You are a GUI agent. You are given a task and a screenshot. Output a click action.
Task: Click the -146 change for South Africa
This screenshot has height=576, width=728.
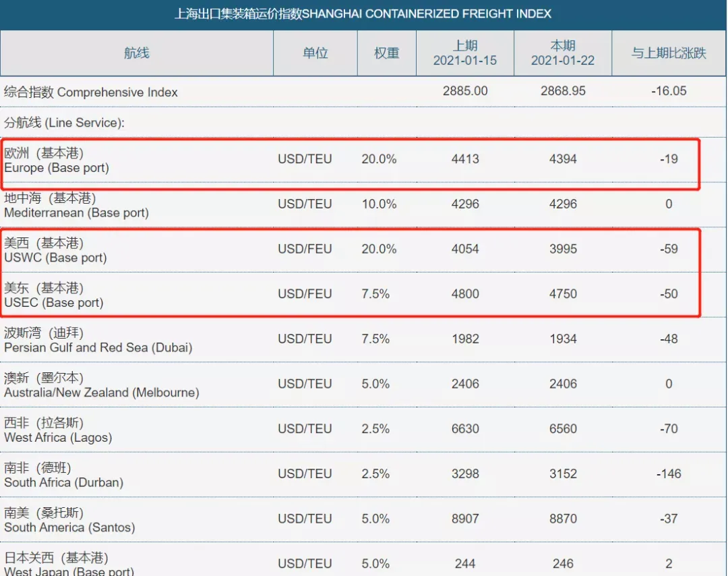[669, 473]
